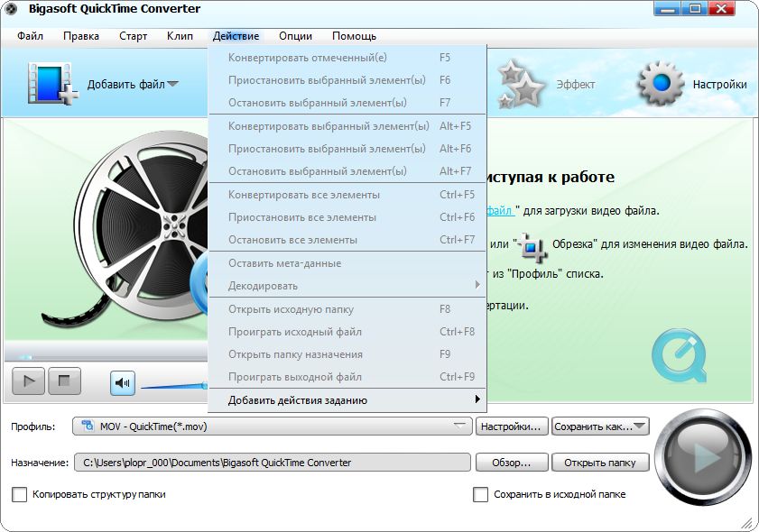Choose 'Открыть папку назначения' menu entry
Screen dimensions: 759x532
tap(347, 354)
